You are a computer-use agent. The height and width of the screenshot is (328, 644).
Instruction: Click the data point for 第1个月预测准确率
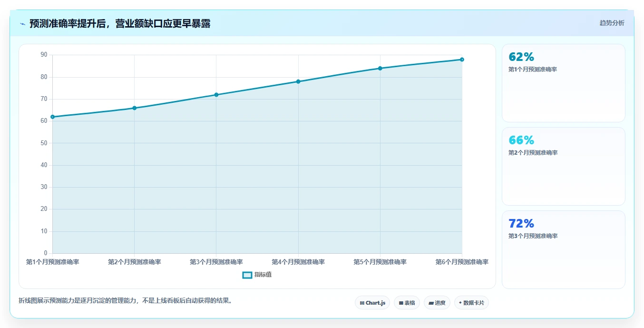click(52, 117)
